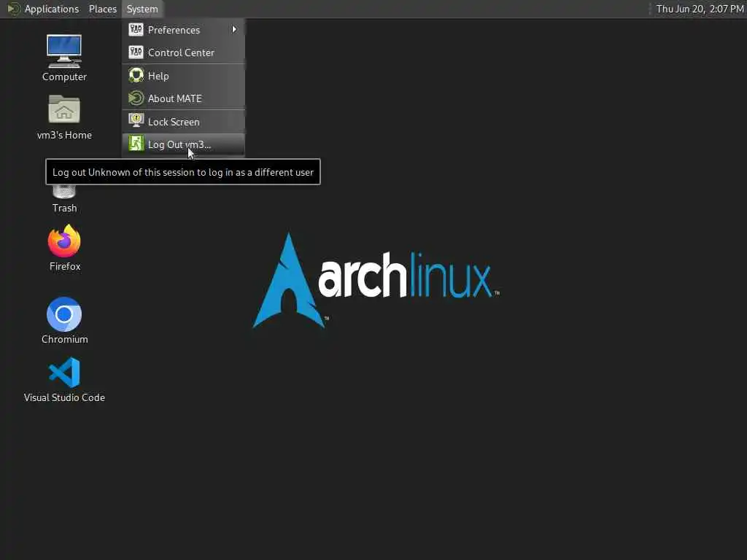Click the Control Center icon

(136, 52)
